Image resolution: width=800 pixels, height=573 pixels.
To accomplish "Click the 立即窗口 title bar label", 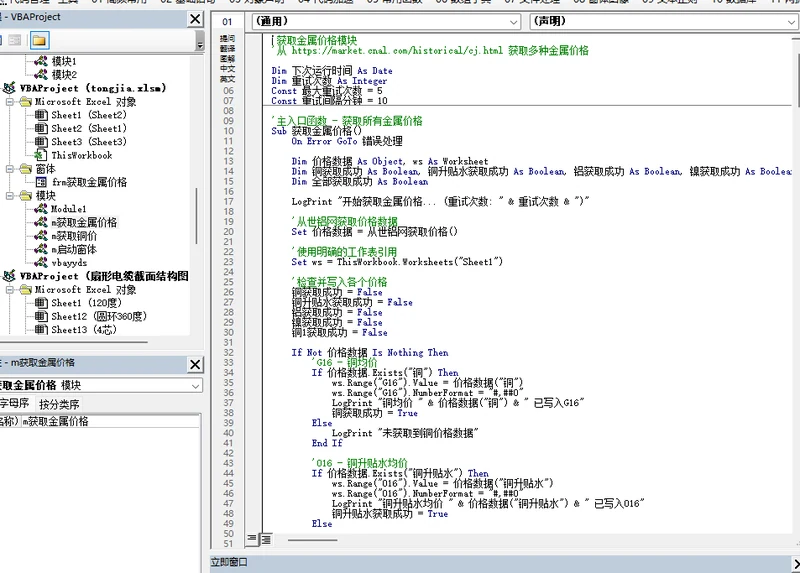I will (229, 562).
